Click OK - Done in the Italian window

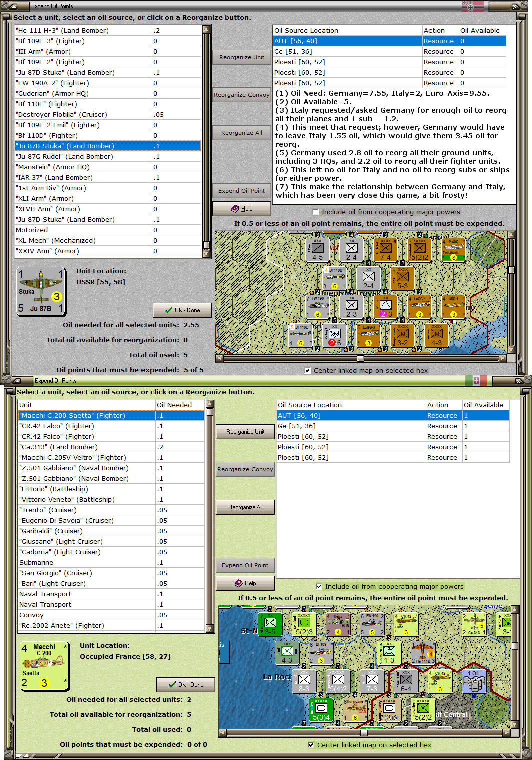[x=186, y=685]
